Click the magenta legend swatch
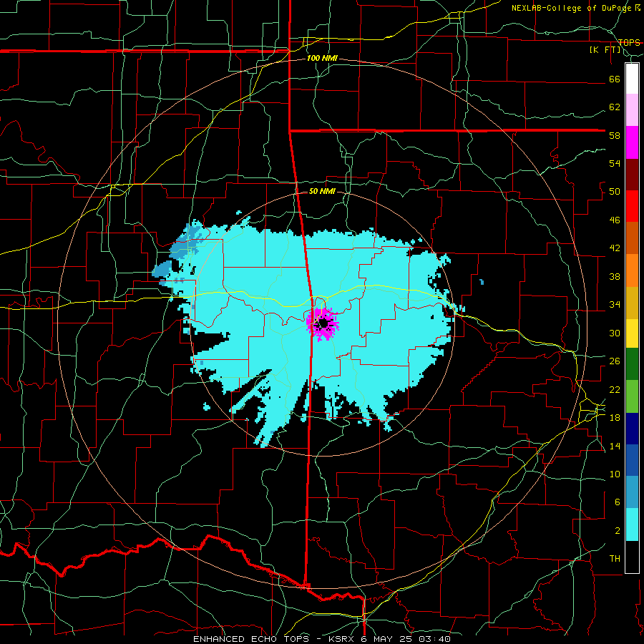 point(632,142)
